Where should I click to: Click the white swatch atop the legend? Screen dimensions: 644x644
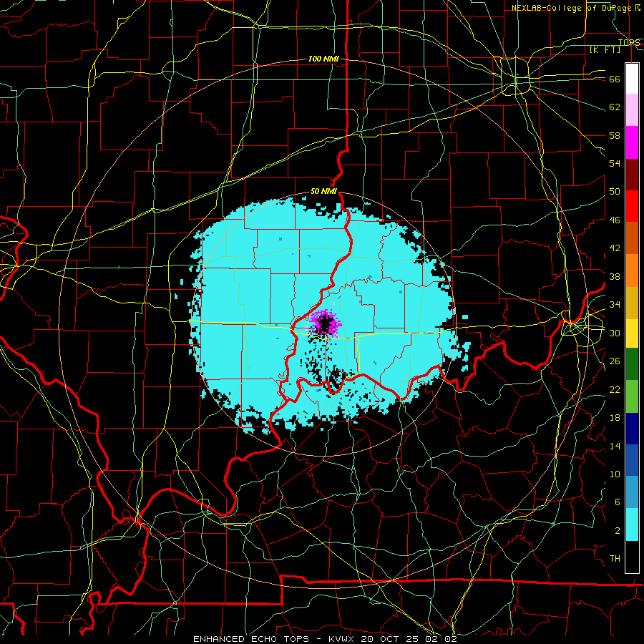[x=632, y=79]
